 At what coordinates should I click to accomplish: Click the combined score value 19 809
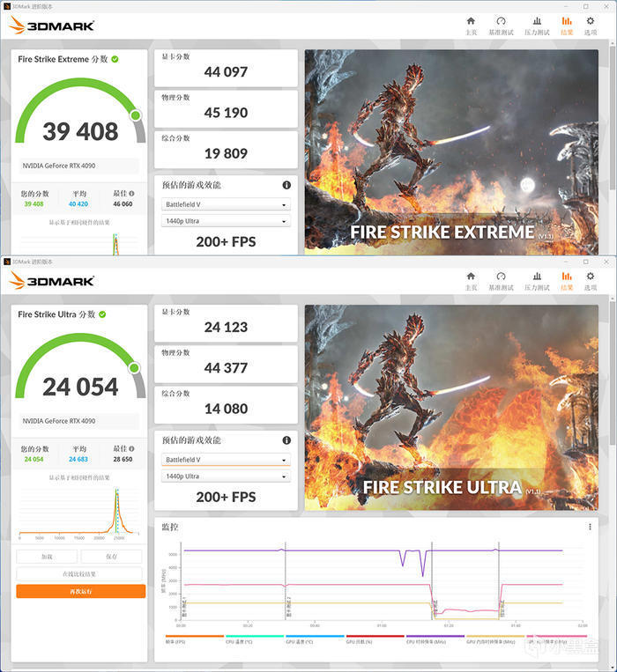(x=226, y=153)
